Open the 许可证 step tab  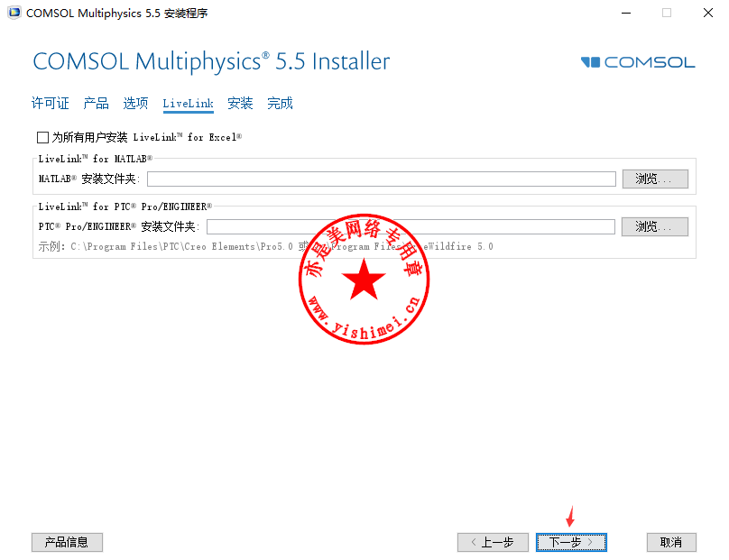point(51,103)
